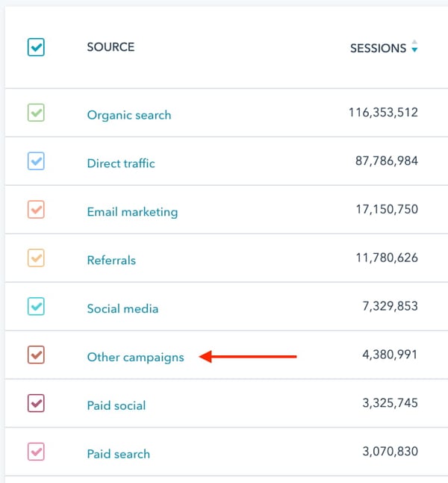Uncheck the Social media checkbox
Viewport: 448px width, 483px height.
(x=36, y=307)
